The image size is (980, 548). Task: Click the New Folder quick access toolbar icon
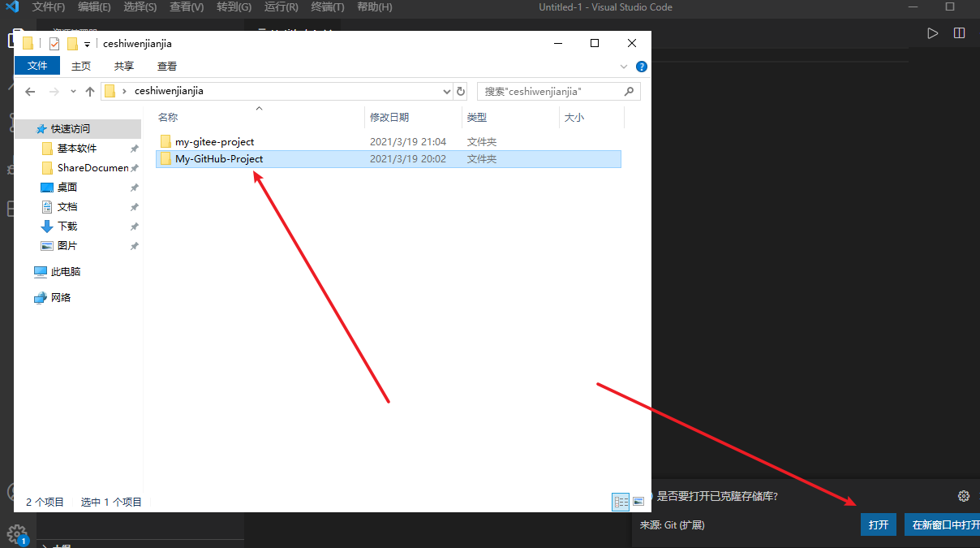72,44
